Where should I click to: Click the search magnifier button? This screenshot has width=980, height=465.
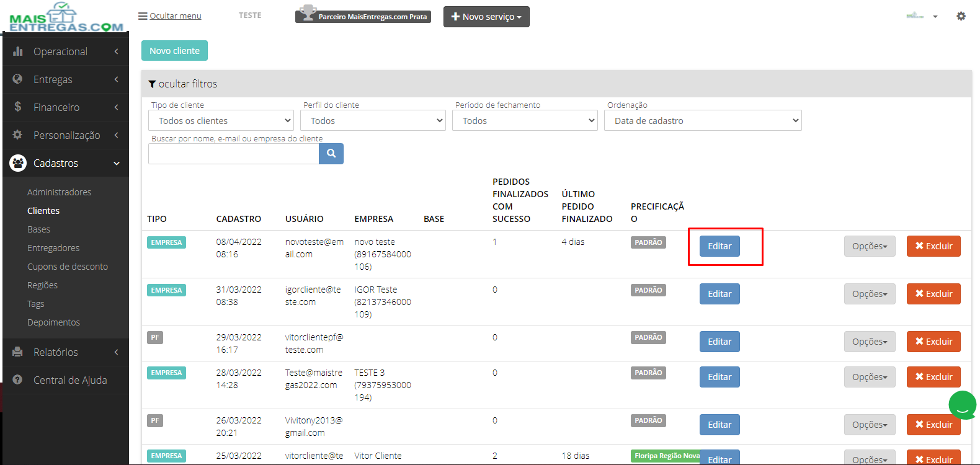pos(331,154)
